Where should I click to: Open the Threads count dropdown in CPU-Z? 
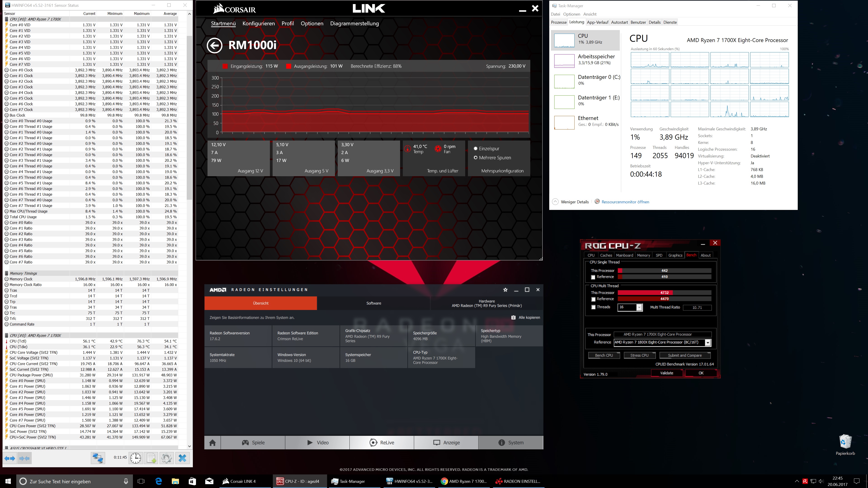[x=639, y=307]
